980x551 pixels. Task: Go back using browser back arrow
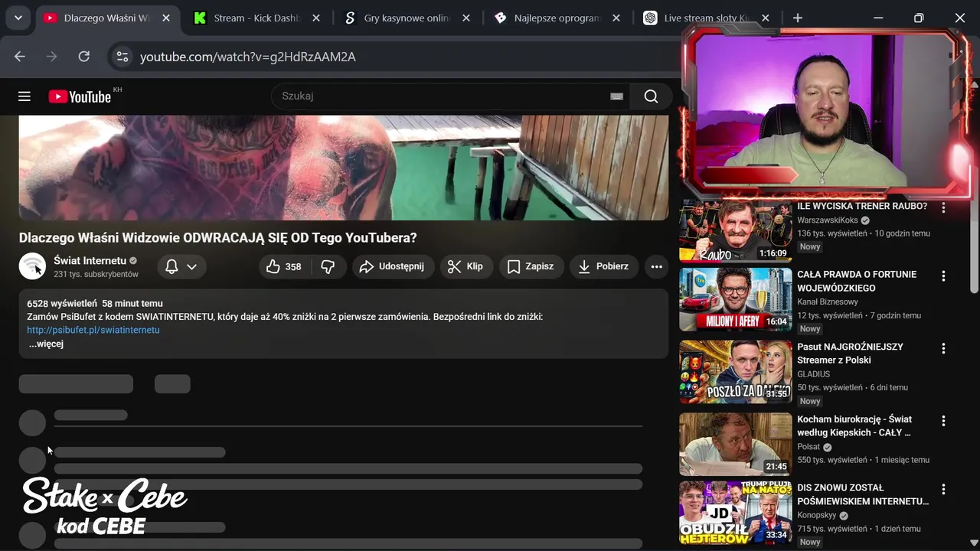point(20,57)
